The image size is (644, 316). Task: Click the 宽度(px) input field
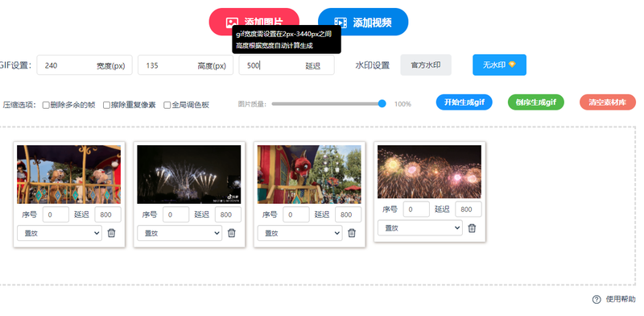click(85, 65)
